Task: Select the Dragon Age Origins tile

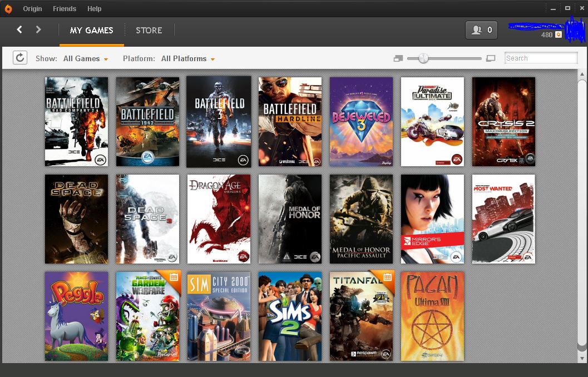Action: [x=219, y=219]
